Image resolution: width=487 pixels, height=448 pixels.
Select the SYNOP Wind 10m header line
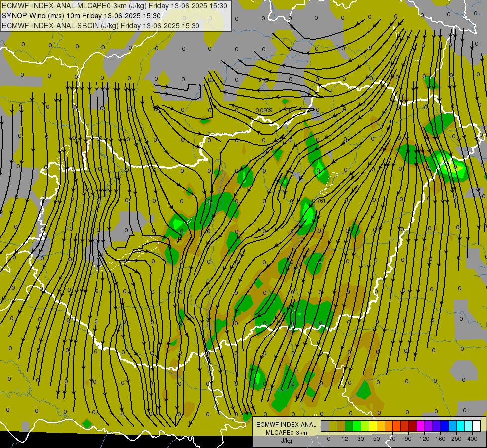(x=82, y=16)
